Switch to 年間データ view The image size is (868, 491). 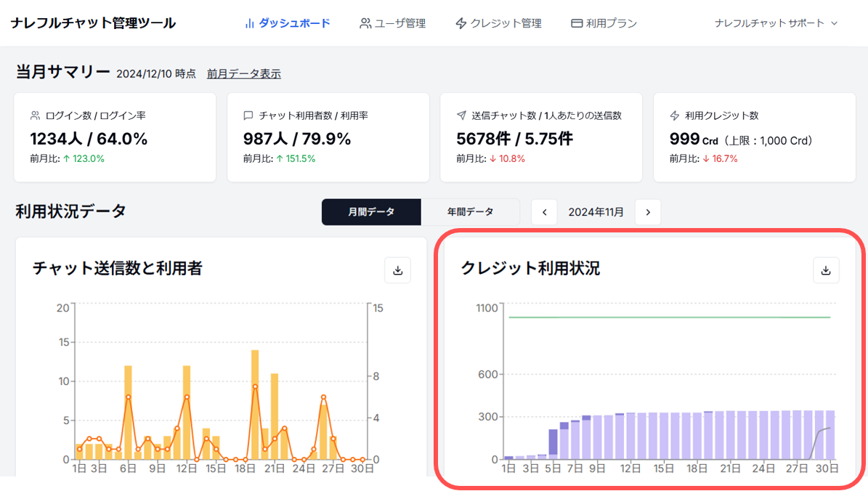[470, 212]
